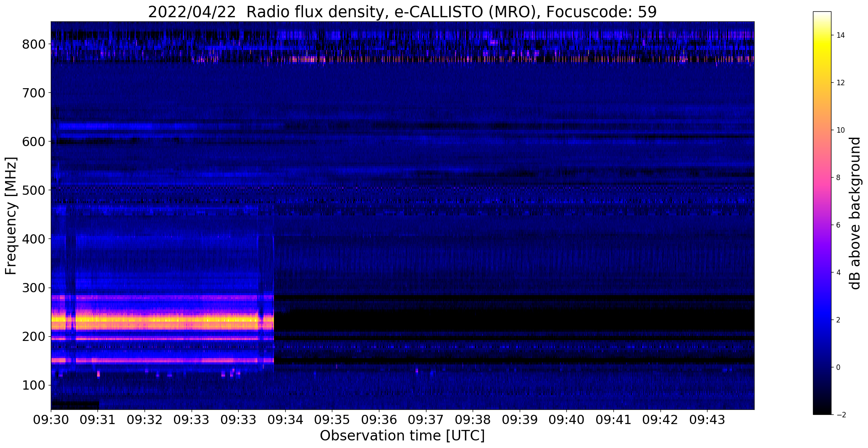Click the 300 MHz frequency tick label
868x448 pixels.
tap(34, 288)
